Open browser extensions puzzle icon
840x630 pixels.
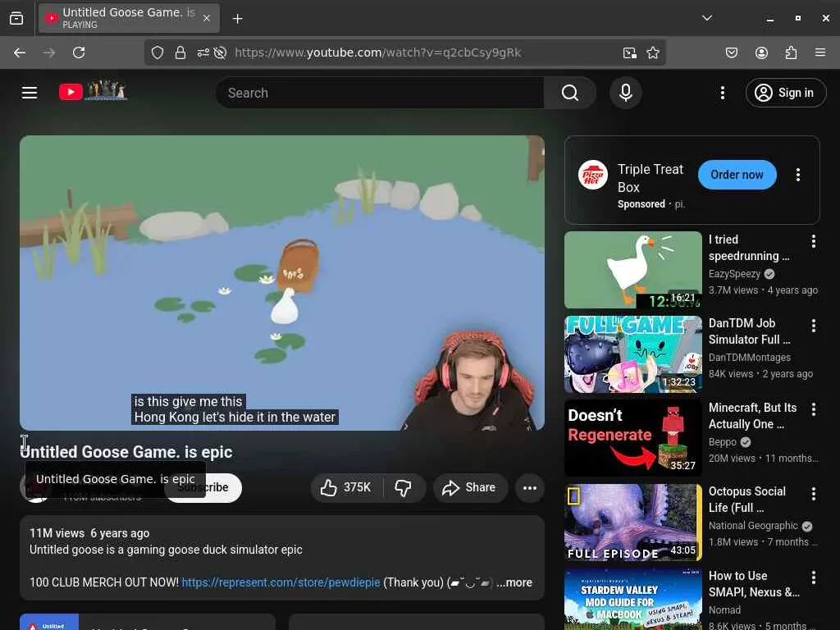(791, 52)
